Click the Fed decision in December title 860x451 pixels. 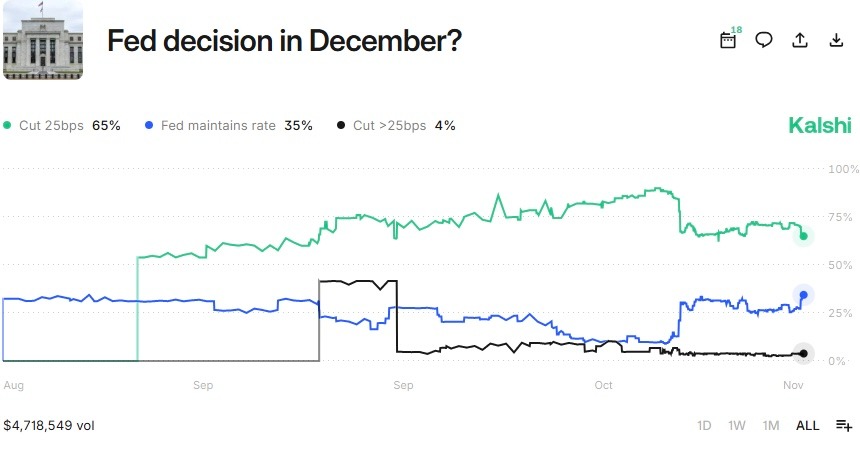coord(284,41)
